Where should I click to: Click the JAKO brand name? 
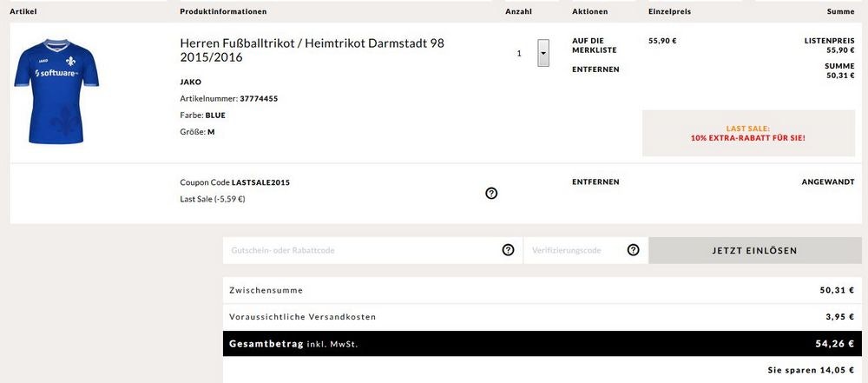click(190, 83)
